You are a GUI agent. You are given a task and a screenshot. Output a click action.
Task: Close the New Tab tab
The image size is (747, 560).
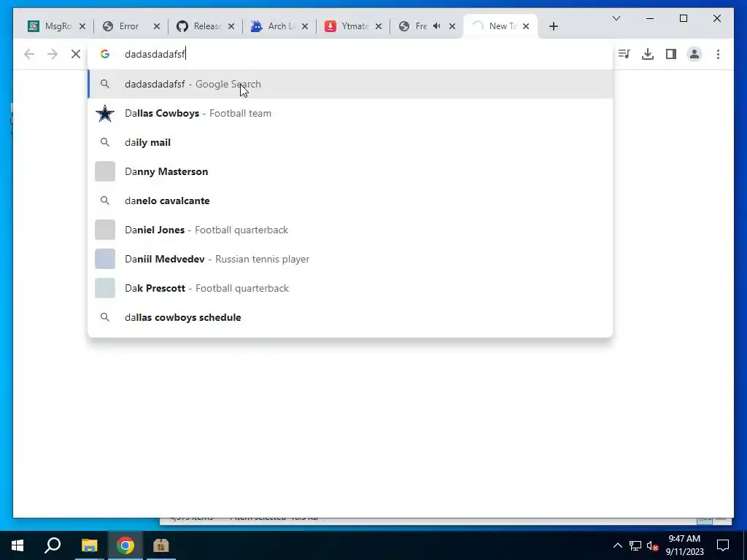(526, 26)
